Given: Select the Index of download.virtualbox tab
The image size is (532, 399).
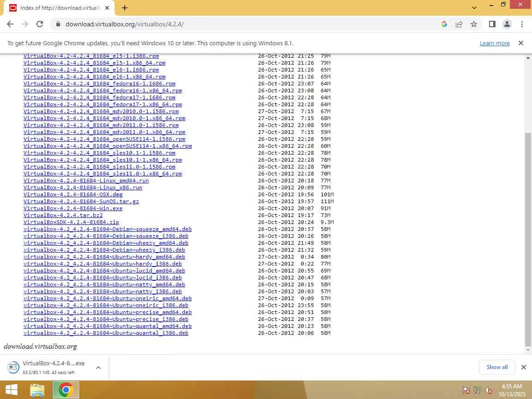Looking at the screenshot, I should tap(59, 8).
